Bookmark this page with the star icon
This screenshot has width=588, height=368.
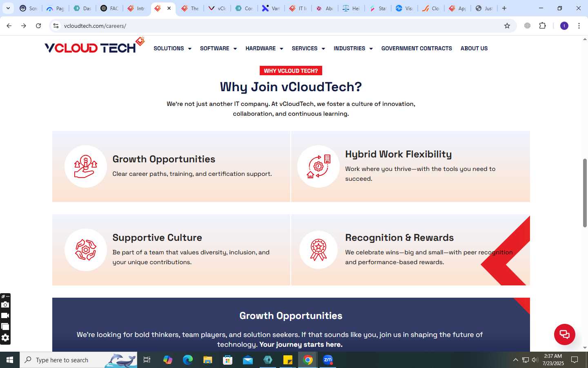tap(507, 26)
